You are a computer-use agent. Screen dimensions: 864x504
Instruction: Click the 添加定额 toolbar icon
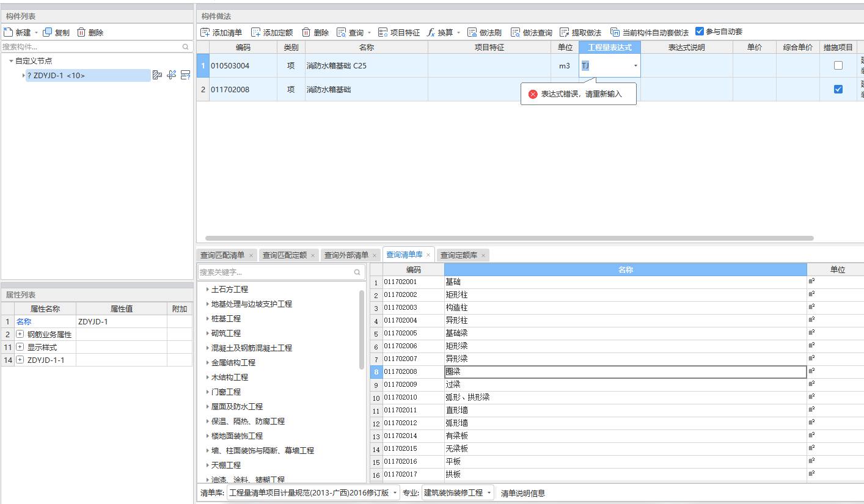[256, 32]
